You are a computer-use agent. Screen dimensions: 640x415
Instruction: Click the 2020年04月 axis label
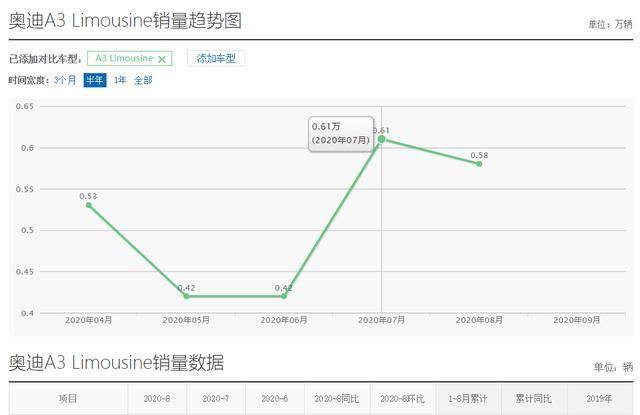pos(89,320)
